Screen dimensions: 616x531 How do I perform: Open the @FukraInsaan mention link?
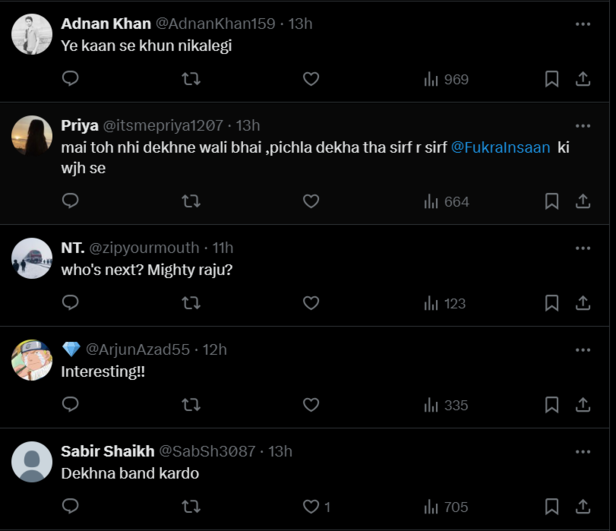coord(501,147)
